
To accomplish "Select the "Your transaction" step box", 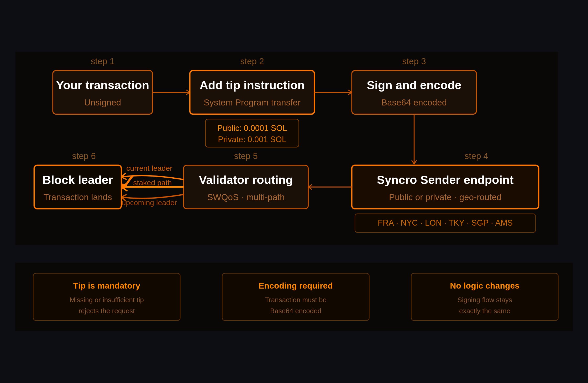I will coord(102,92).
